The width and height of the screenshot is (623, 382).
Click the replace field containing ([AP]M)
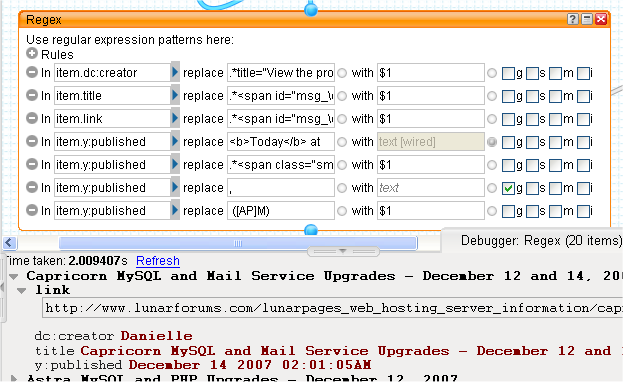(x=281, y=211)
